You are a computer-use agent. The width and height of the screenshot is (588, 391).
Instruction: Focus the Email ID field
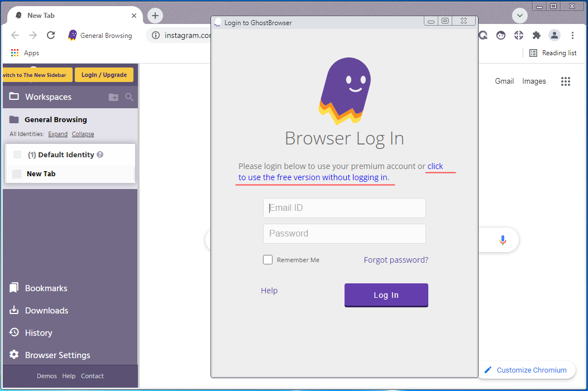(344, 208)
